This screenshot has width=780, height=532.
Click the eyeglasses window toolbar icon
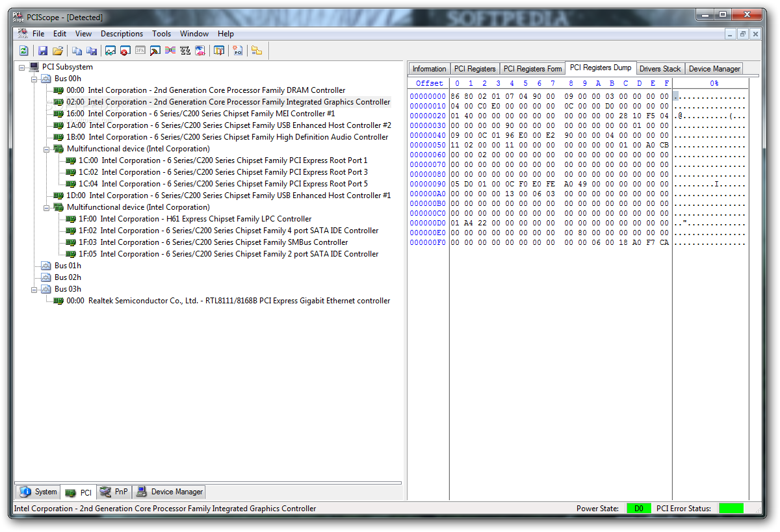click(x=110, y=51)
